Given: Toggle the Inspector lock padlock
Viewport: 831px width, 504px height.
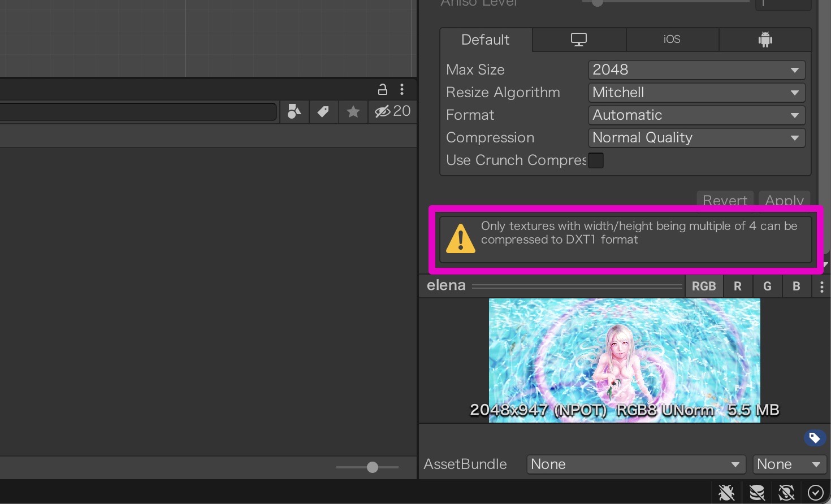Looking at the screenshot, I should pos(382,89).
